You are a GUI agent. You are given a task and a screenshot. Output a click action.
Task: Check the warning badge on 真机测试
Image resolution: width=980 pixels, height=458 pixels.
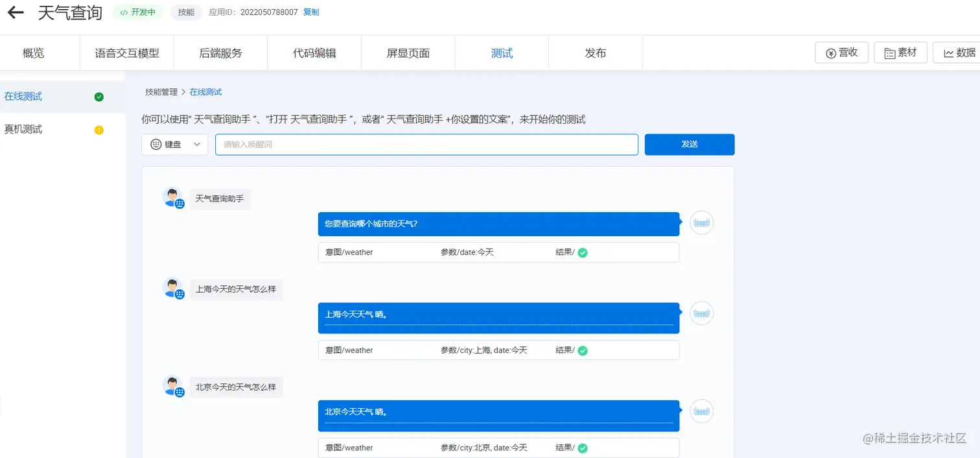[99, 129]
